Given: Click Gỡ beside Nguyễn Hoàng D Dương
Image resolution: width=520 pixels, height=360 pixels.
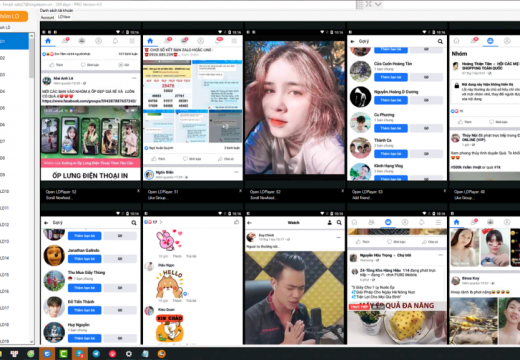Looking at the screenshot, I should [426, 100].
